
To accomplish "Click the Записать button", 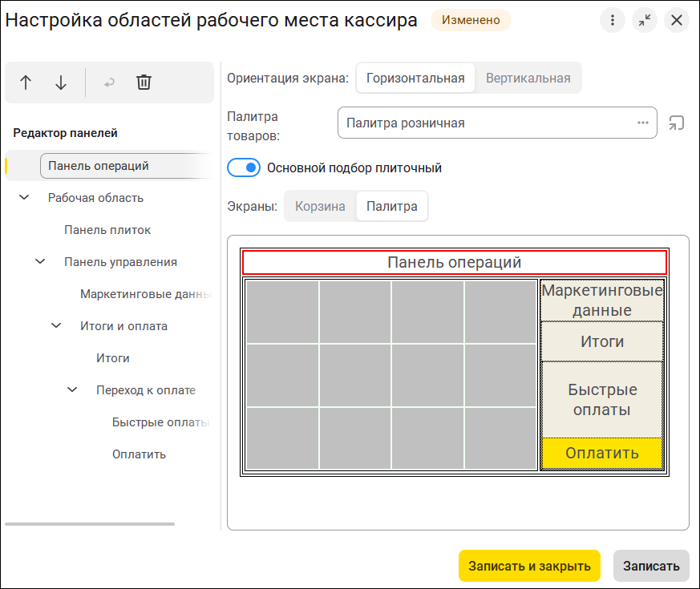I will click(651, 566).
